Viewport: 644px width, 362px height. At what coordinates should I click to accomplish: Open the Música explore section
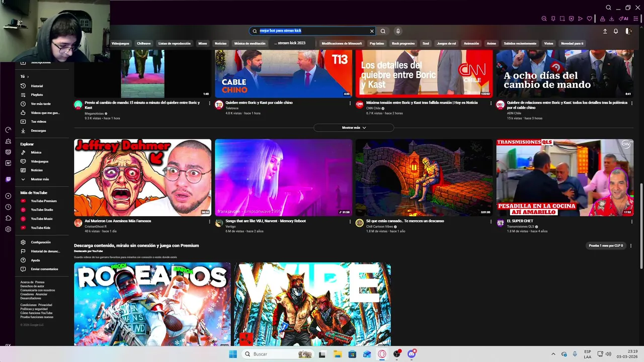(36, 152)
